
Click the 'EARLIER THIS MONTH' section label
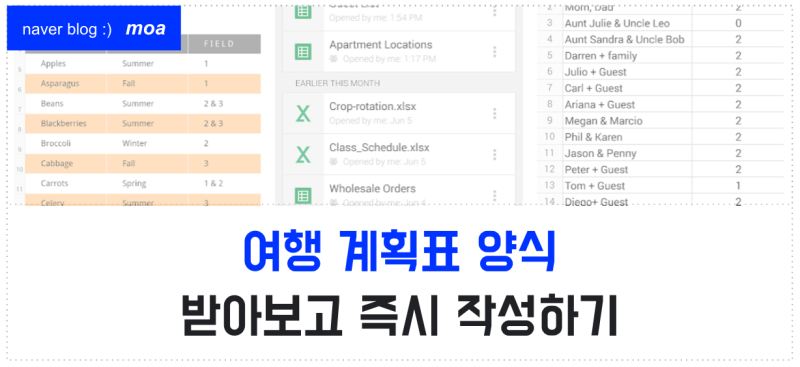click(337, 83)
